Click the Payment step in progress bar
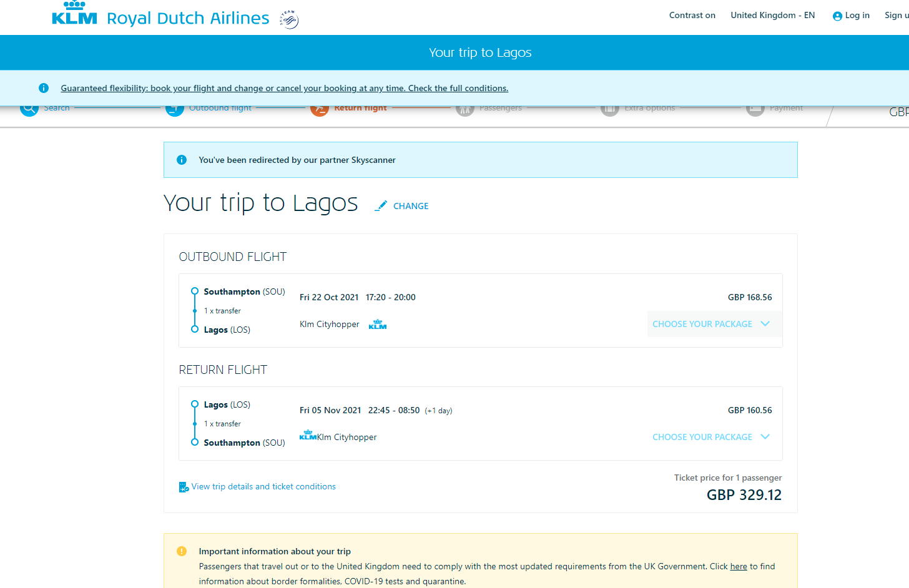Viewport: 909px width, 588px height. click(x=786, y=109)
